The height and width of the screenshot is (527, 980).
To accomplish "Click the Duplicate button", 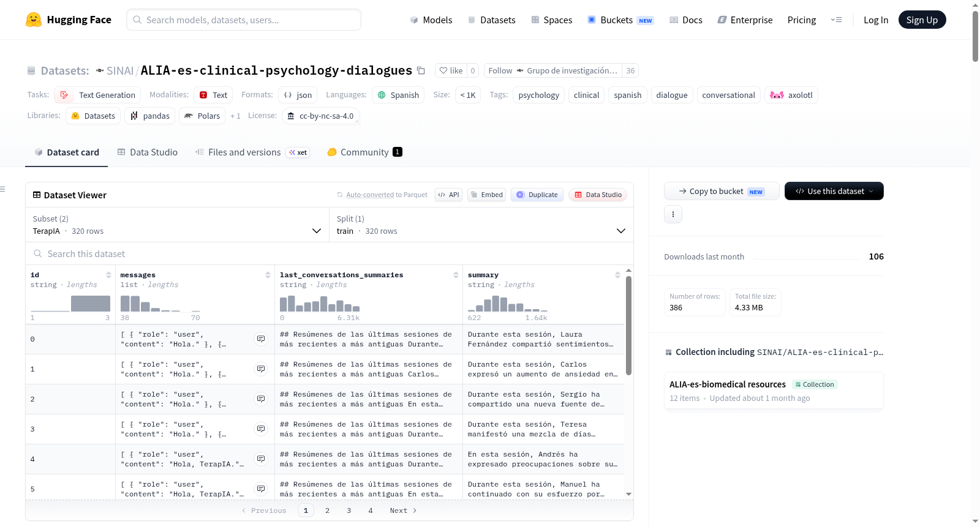I will [x=537, y=195].
